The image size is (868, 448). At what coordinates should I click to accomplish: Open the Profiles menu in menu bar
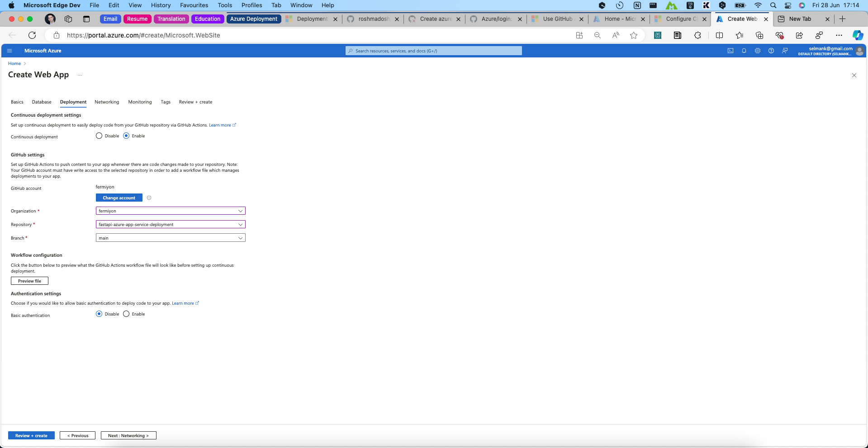(251, 5)
